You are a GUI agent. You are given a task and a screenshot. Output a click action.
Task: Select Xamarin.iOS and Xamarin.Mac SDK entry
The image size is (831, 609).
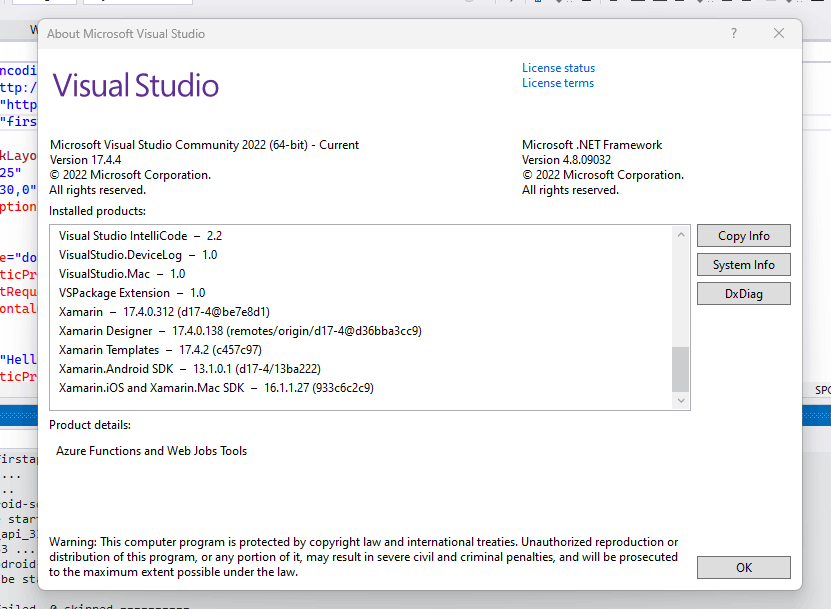[x=216, y=389]
